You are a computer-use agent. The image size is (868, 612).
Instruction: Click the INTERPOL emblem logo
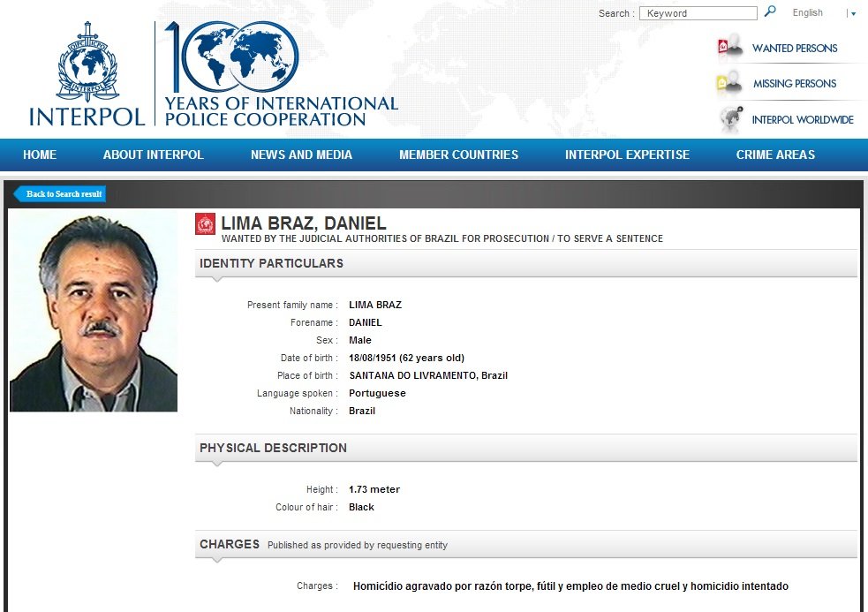(87, 74)
